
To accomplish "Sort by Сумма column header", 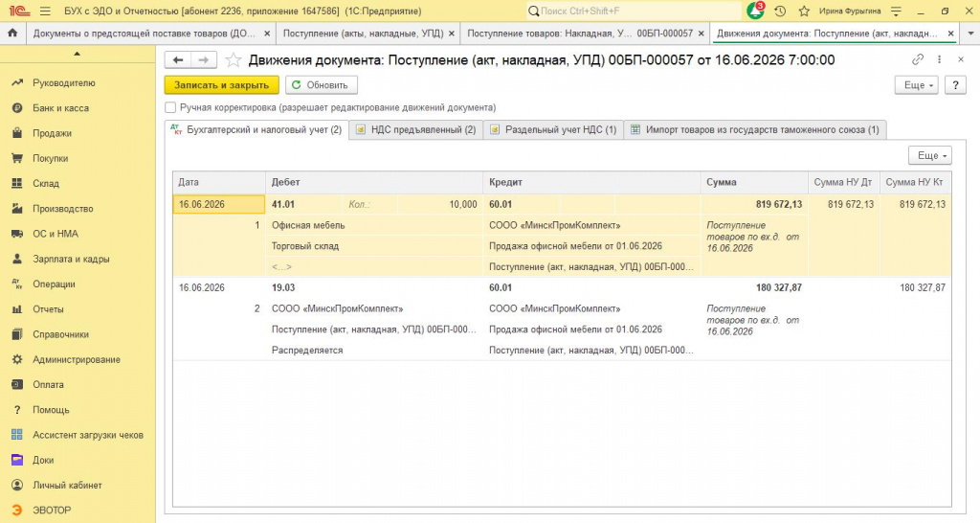I will click(754, 182).
